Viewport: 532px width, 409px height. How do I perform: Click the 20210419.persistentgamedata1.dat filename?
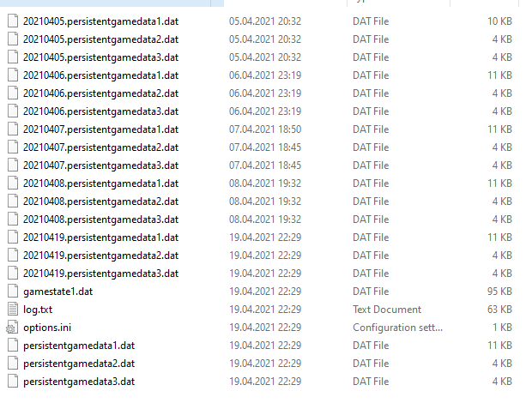point(100,238)
